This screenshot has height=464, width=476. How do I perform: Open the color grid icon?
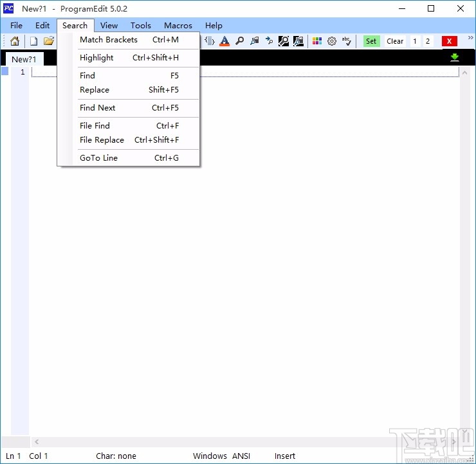pyautogui.click(x=317, y=41)
